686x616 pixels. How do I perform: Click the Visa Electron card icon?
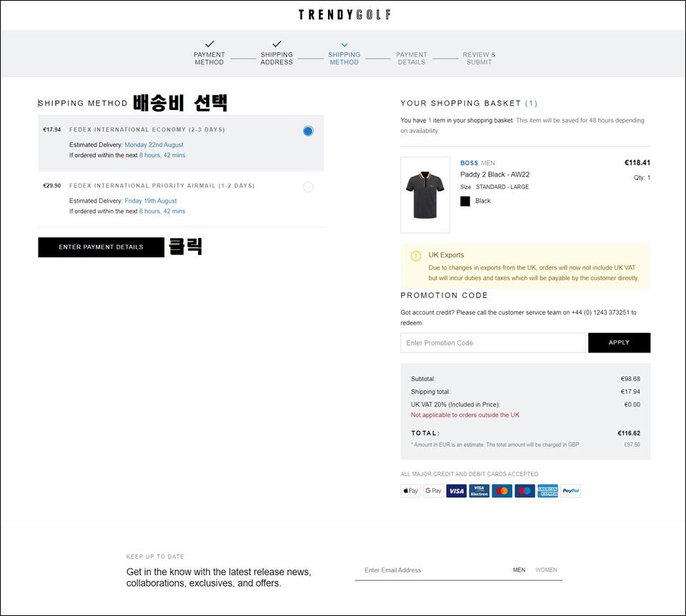(x=479, y=491)
